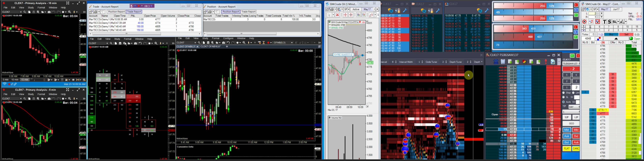644x161 pixels.
Task: Click the yellow FLAT button
Action: (567, 149)
